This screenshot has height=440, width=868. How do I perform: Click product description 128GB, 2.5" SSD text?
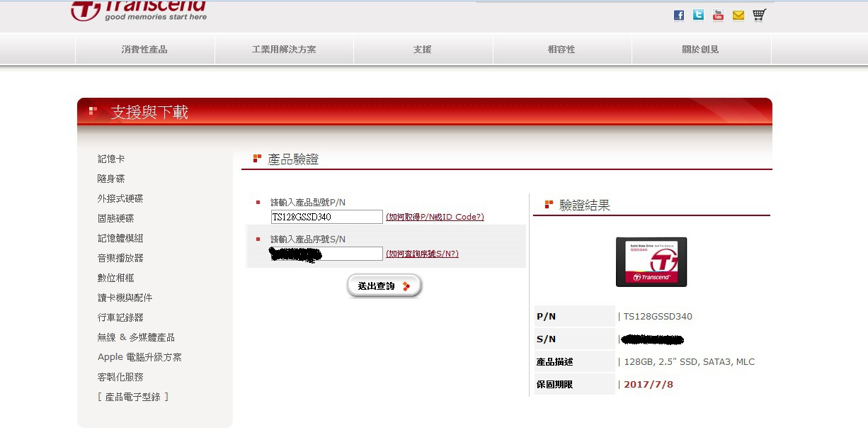click(689, 362)
